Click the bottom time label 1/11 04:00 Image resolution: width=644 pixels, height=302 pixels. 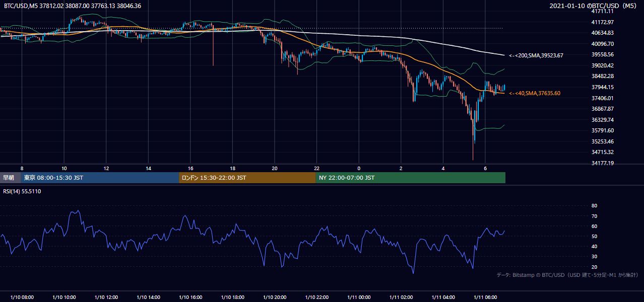coord(443,297)
